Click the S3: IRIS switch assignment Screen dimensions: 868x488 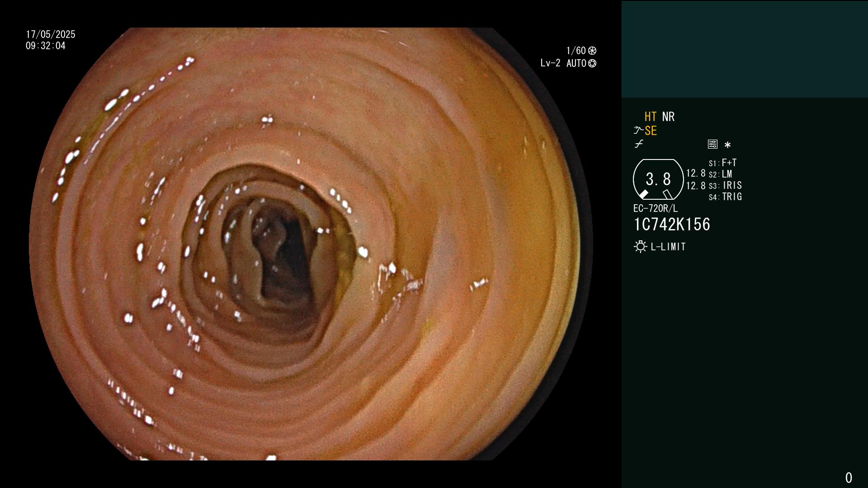click(725, 185)
